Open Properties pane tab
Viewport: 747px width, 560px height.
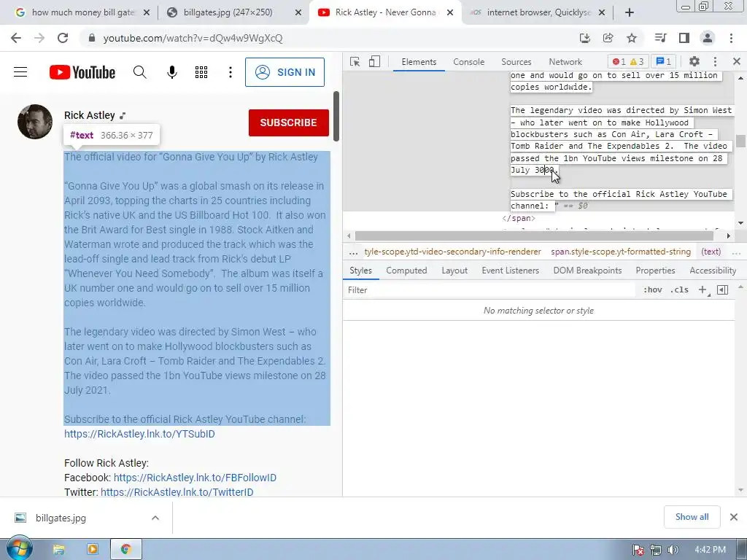pos(655,271)
